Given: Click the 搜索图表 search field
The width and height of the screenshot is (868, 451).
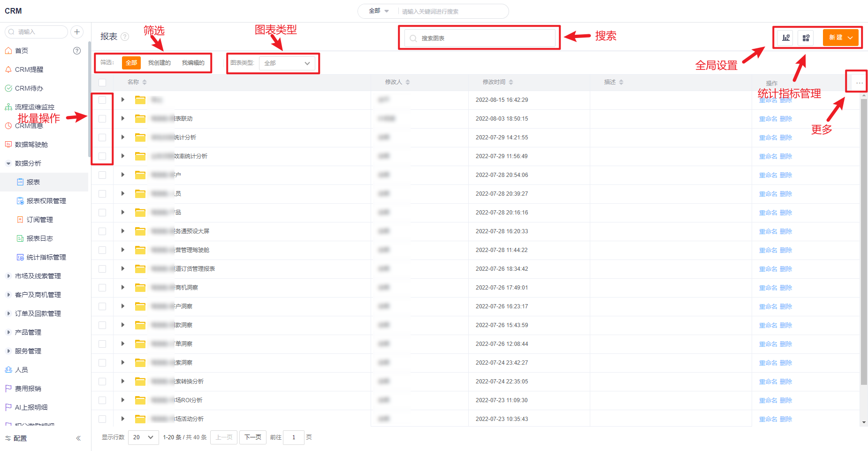Looking at the screenshot, I should pos(480,38).
